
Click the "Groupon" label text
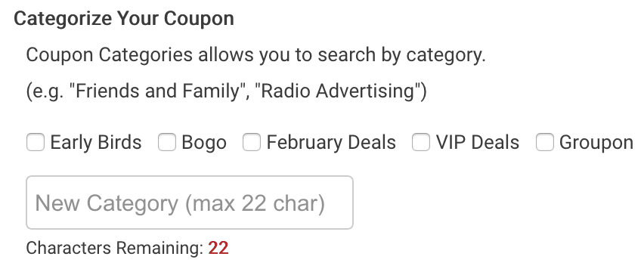596,143
